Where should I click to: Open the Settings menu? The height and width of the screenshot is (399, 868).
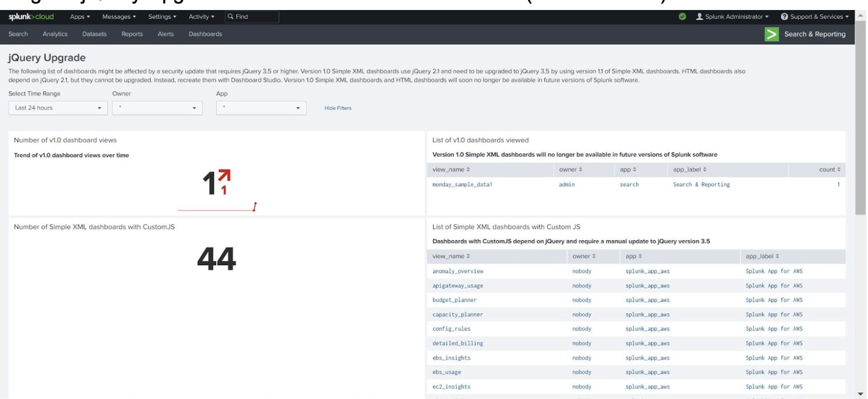point(162,17)
